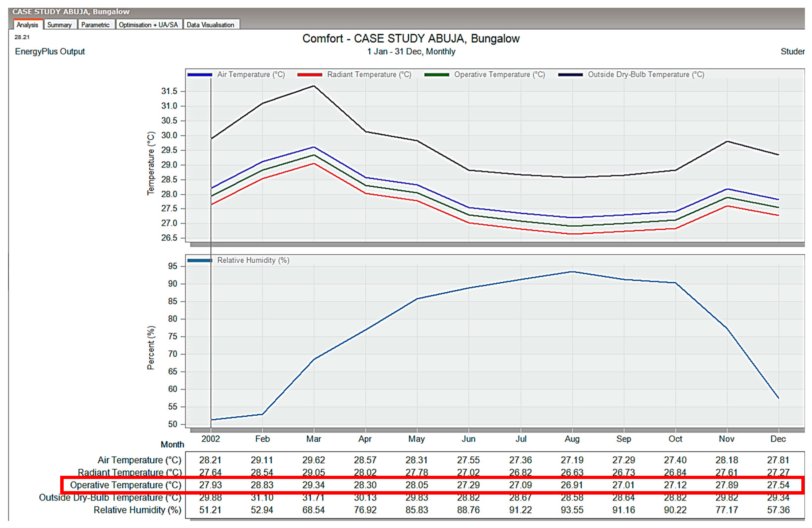Click the March outside dry-bulb temperature peak
This screenshot has height=528, width=812.
click(314, 86)
